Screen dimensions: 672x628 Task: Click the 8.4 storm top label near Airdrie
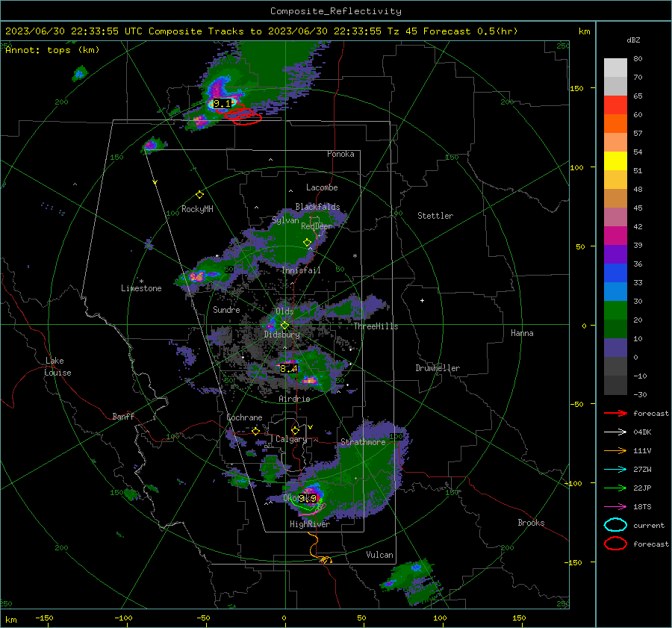click(x=288, y=368)
